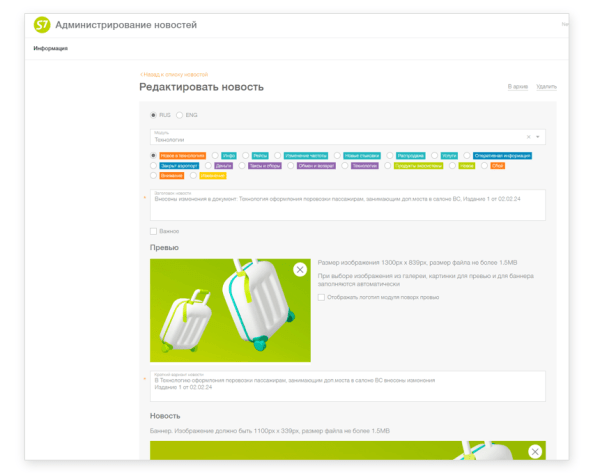Image resolution: width=600 pixels, height=473 pixels.
Task: Choose the «Рейсы» tag radio button
Action: click(245, 155)
